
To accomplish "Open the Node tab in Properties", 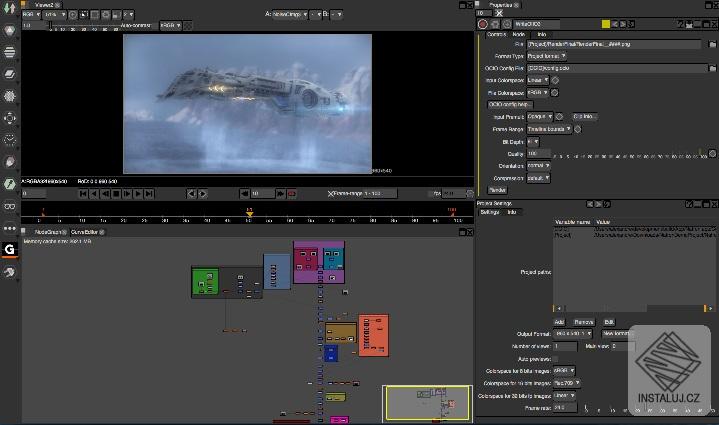I will [x=519, y=34].
